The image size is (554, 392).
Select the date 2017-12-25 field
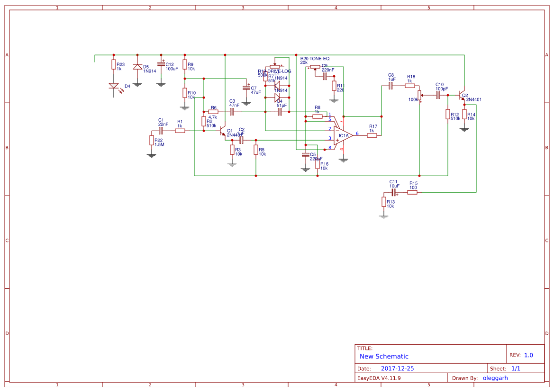399,368
